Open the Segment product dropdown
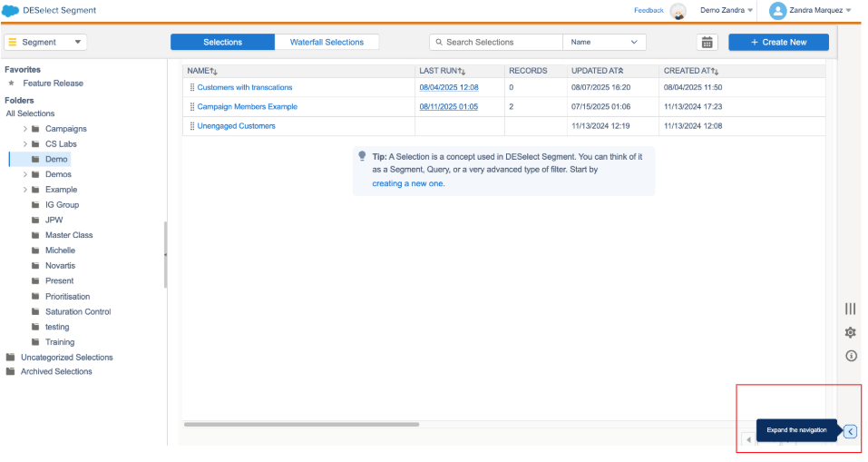The width and height of the screenshot is (868, 462). pos(45,42)
